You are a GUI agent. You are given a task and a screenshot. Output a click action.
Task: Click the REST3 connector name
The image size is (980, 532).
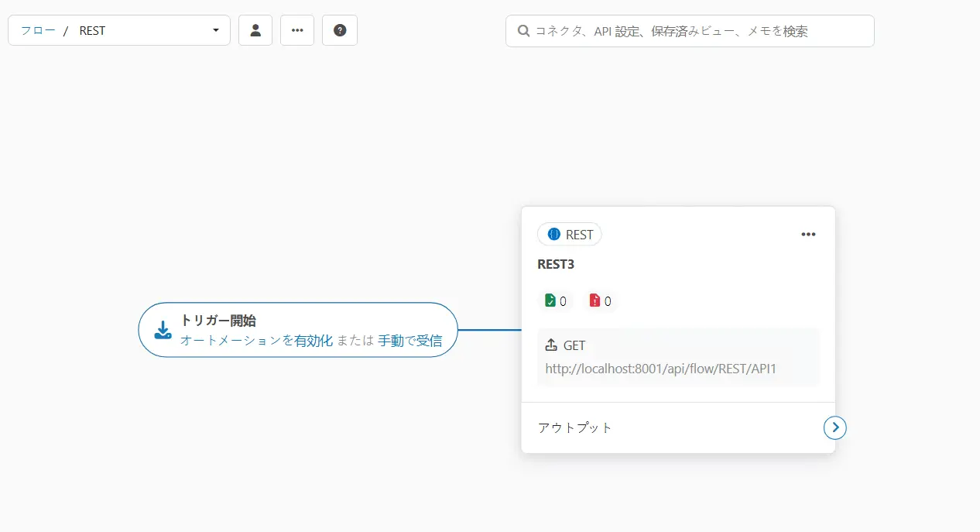tap(556, 264)
